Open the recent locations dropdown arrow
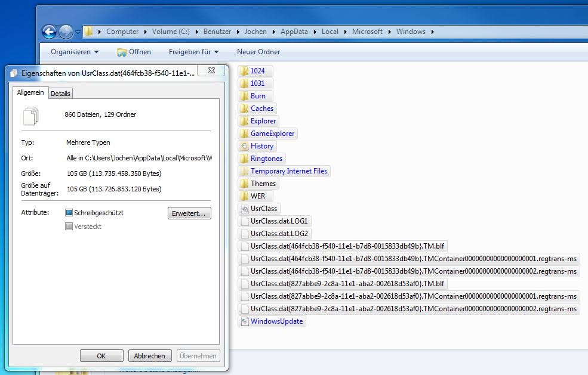 click(x=78, y=32)
